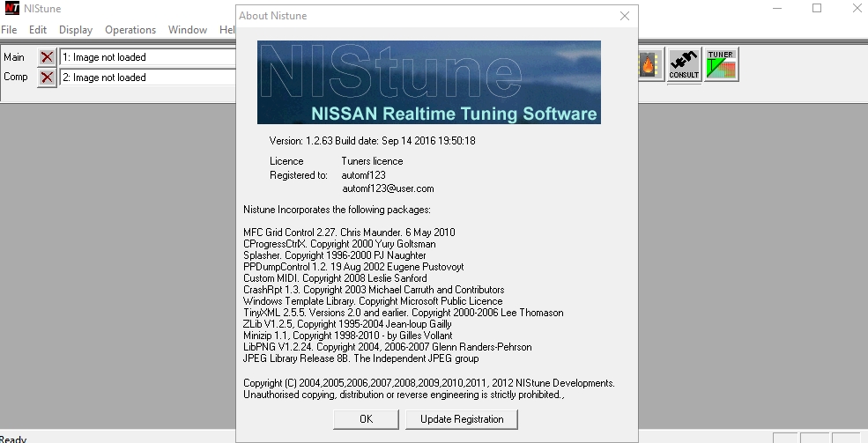Minimize the NIStune main window
The width and height of the screenshot is (868, 443).
coord(777,8)
